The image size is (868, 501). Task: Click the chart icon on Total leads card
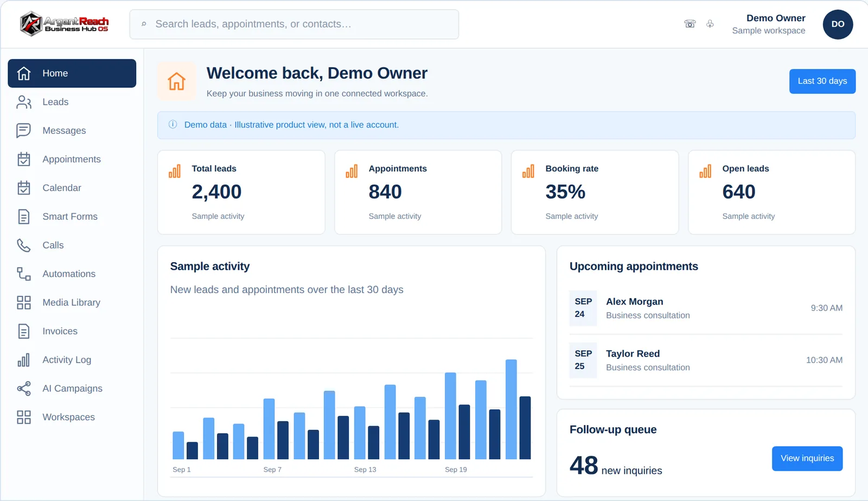175,172
